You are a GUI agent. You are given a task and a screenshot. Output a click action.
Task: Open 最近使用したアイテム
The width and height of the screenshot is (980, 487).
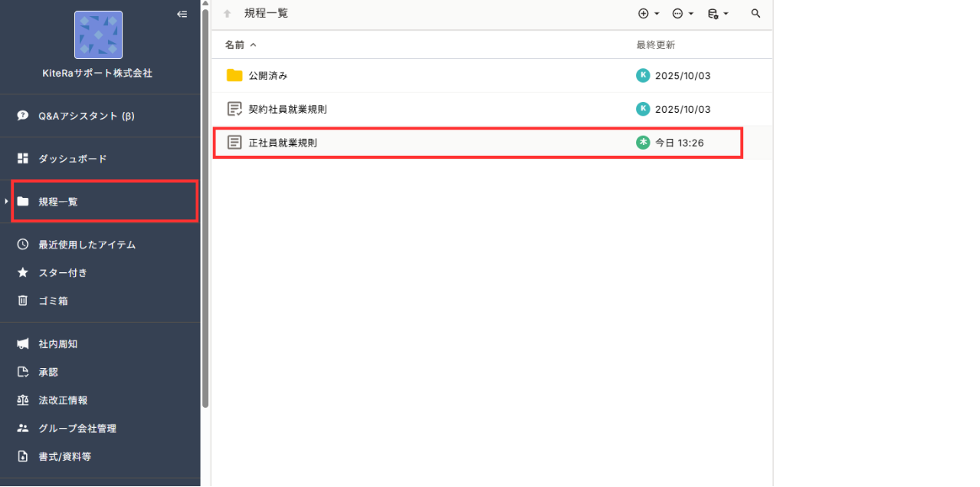[x=87, y=245]
